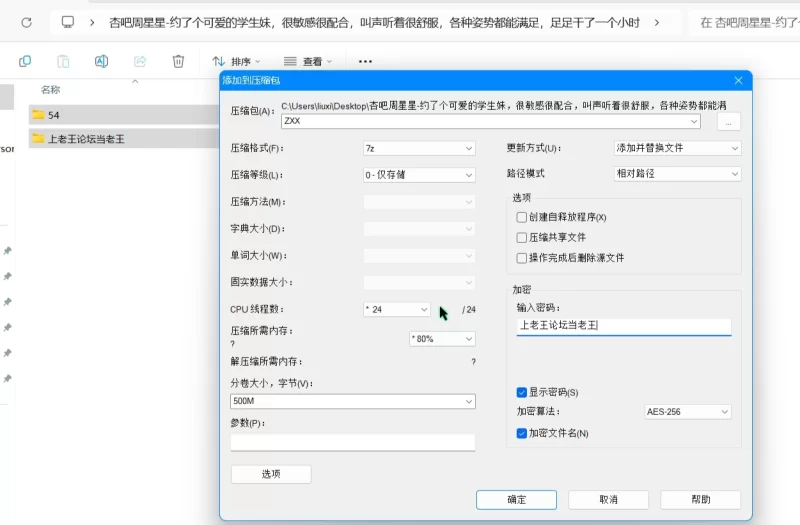This screenshot has width=800, height=525.
Task: Click the share icon in Explorer toolbar
Action: pyautogui.click(x=140, y=62)
